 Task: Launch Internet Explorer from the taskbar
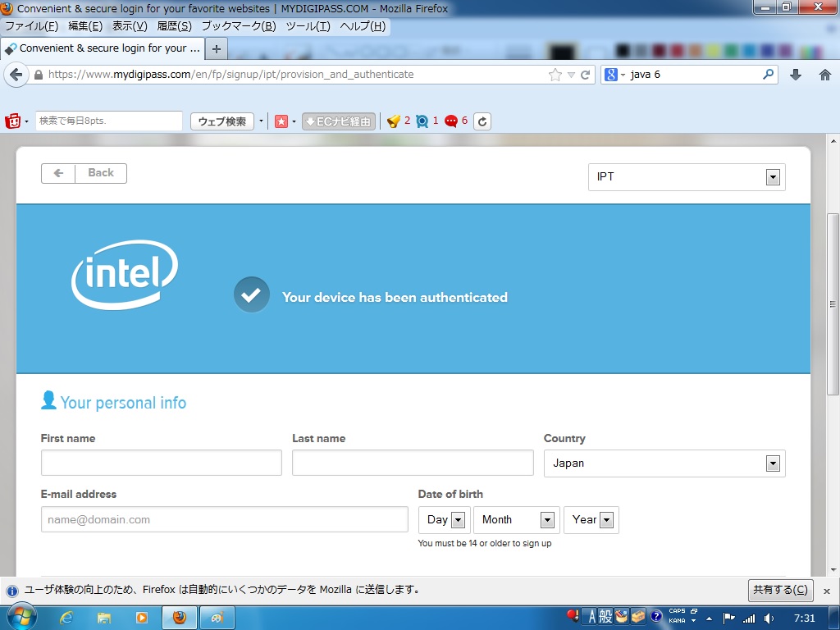click(66, 618)
